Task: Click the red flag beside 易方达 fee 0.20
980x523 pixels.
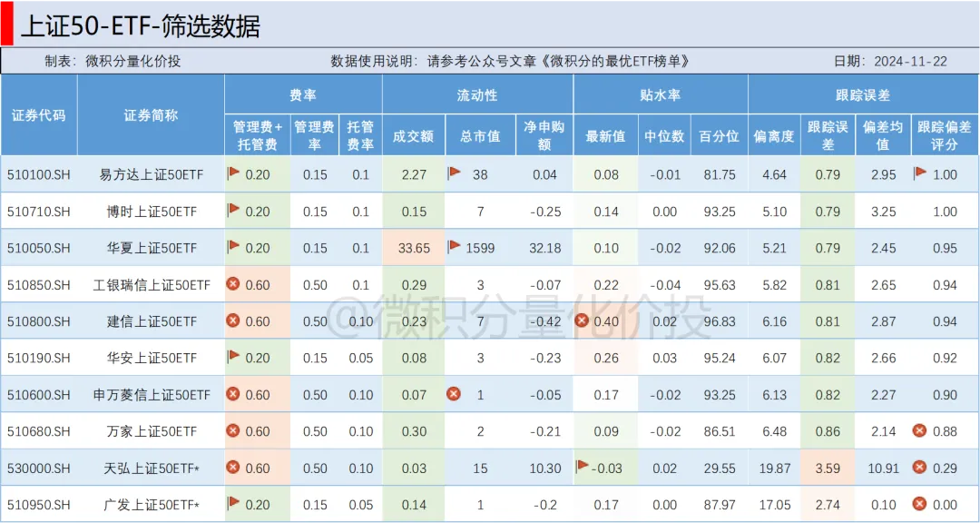Action: 233,173
